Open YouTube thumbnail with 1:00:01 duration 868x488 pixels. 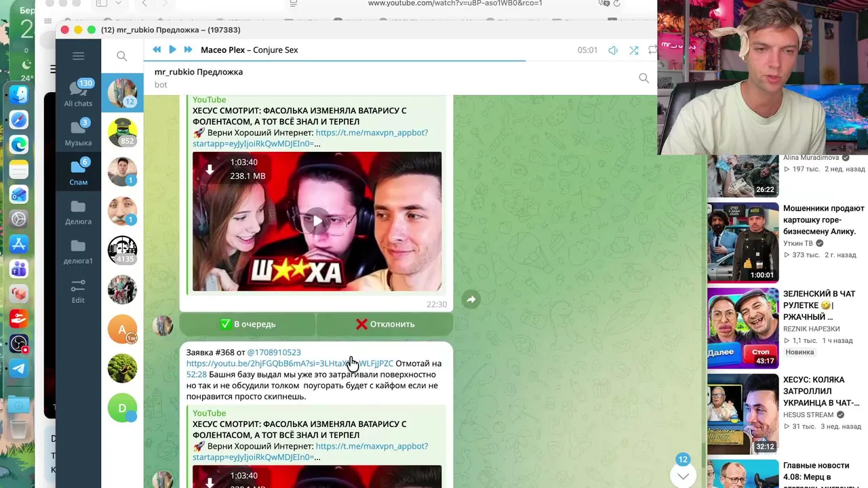pyautogui.click(x=743, y=242)
